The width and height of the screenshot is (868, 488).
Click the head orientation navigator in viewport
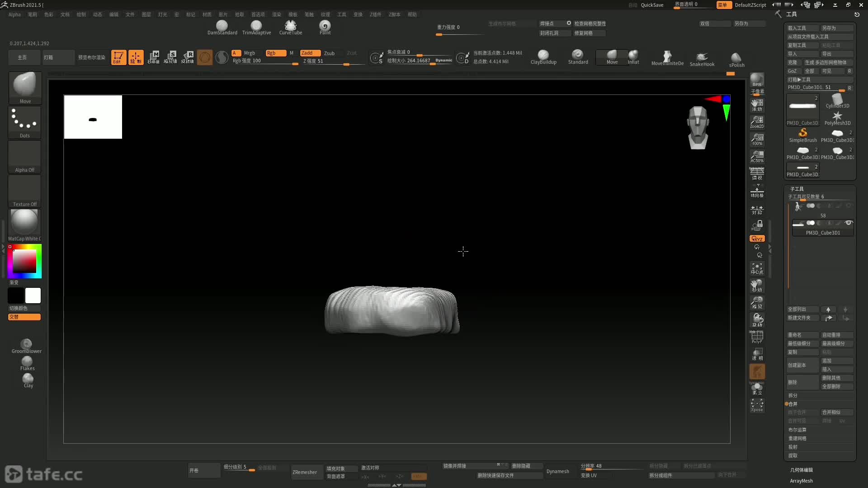pyautogui.click(x=698, y=128)
